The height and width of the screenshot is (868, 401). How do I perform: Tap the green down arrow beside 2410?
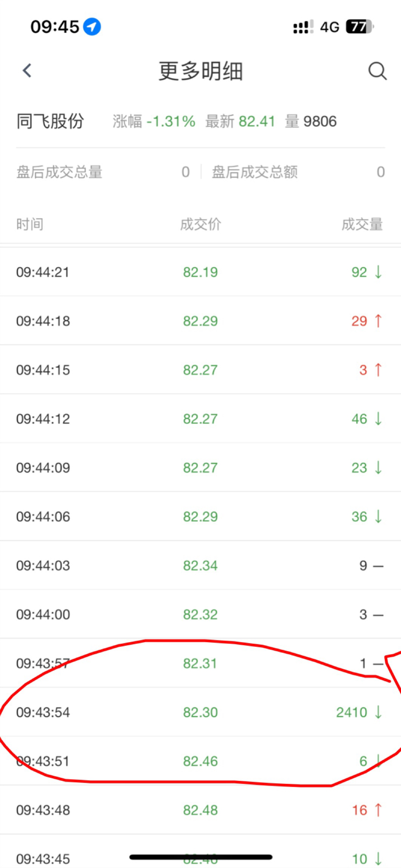pyautogui.click(x=379, y=712)
